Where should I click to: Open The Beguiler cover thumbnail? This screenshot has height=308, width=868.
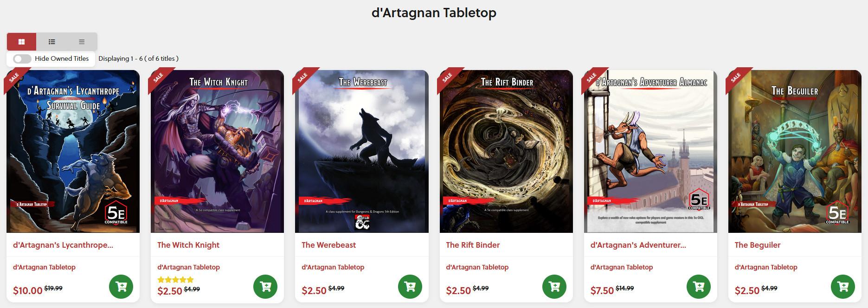(x=795, y=151)
